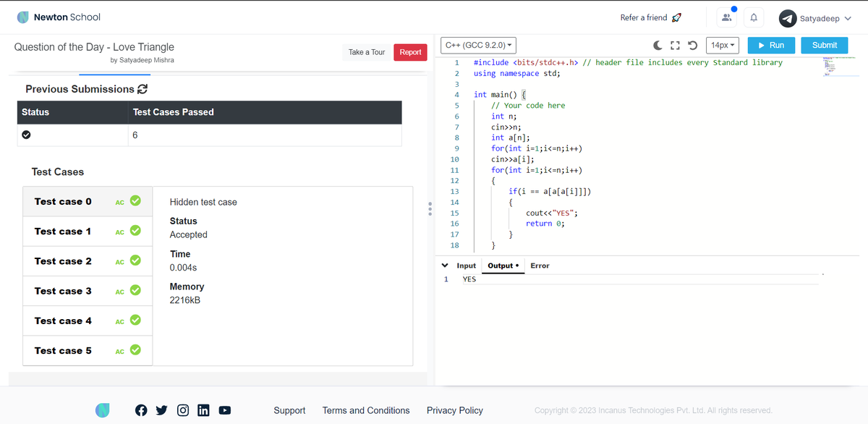Screen dimensions: 868x424
Task: Open the C++ (GCC 9.2.0) language dropdown
Action: [480, 45]
